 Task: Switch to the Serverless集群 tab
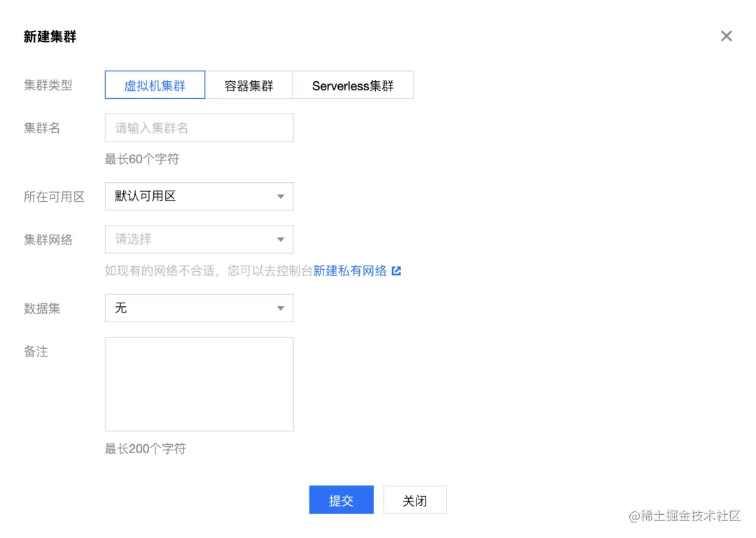(353, 84)
